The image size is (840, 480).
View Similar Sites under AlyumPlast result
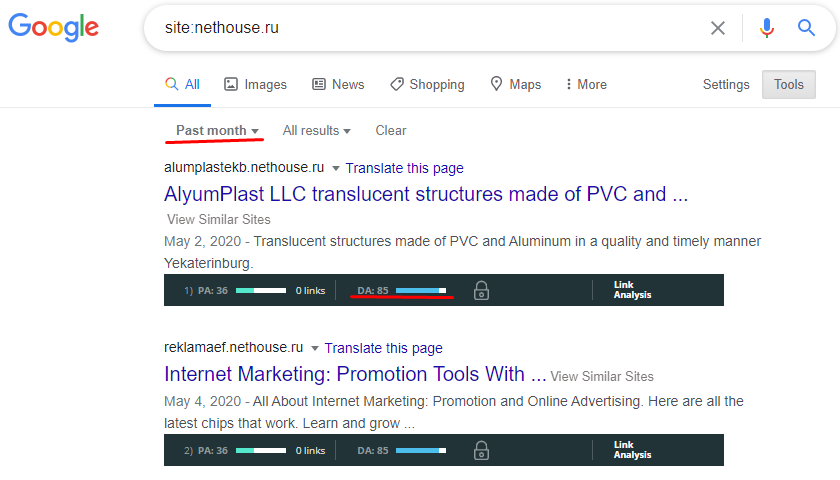(x=219, y=220)
